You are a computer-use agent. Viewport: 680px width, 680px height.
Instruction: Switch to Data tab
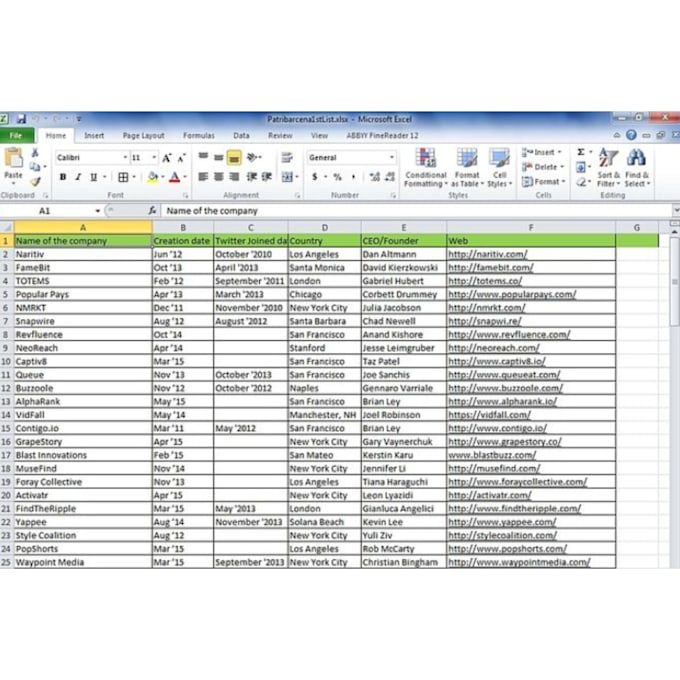pos(242,136)
